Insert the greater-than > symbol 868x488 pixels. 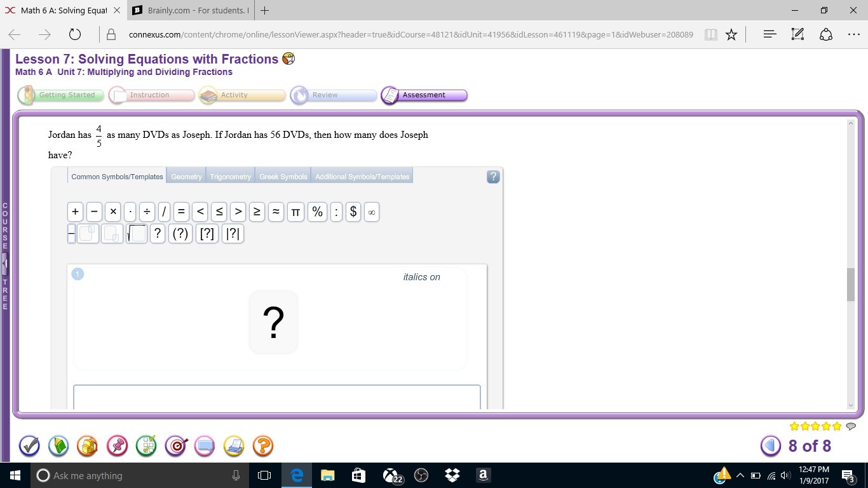click(238, 212)
